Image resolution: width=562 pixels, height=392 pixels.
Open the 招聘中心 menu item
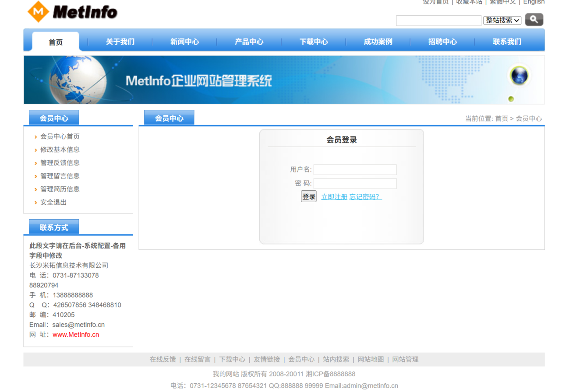pyautogui.click(x=442, y=42)
